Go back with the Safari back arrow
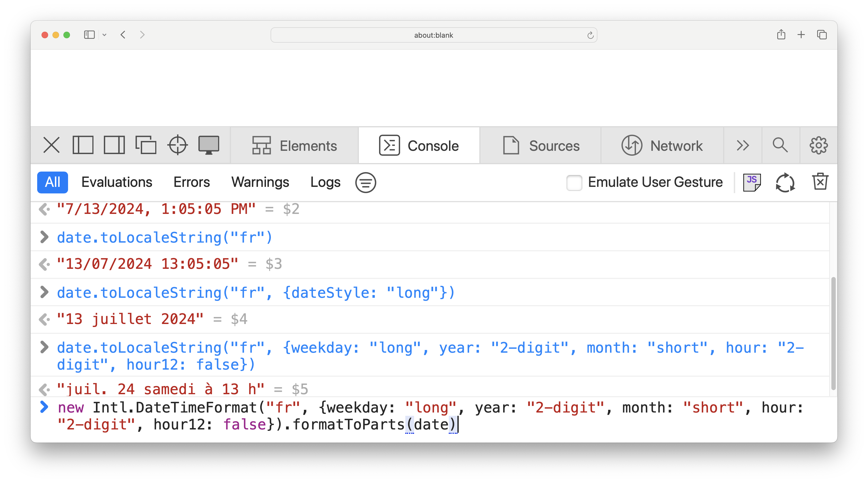 click(x=123, y=35)
